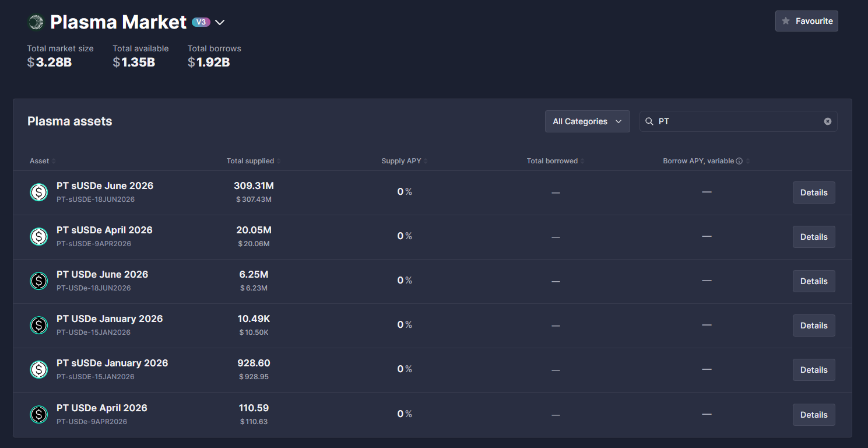Mark market with Favourite button
The width and height of the screenshot is (868, 448).
806,21
